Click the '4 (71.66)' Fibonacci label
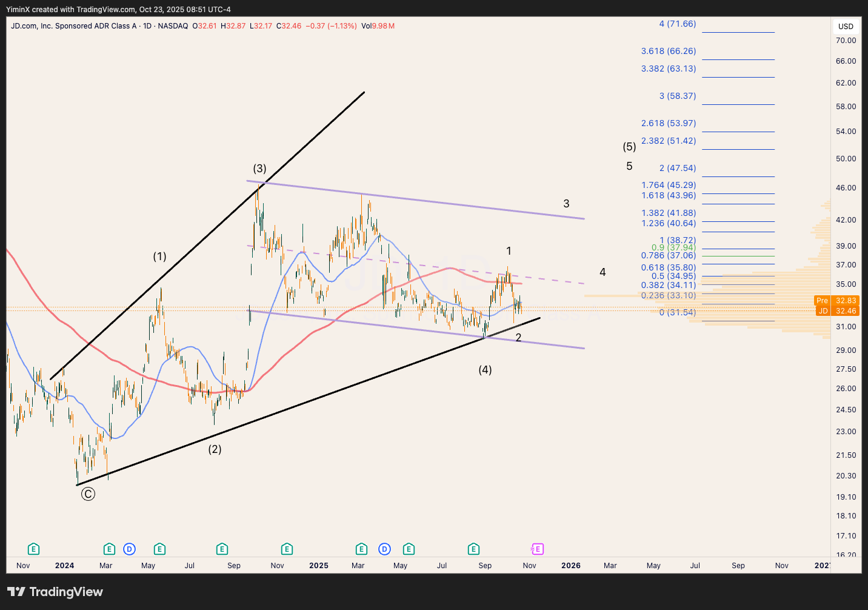 click(x=678, y=24)
